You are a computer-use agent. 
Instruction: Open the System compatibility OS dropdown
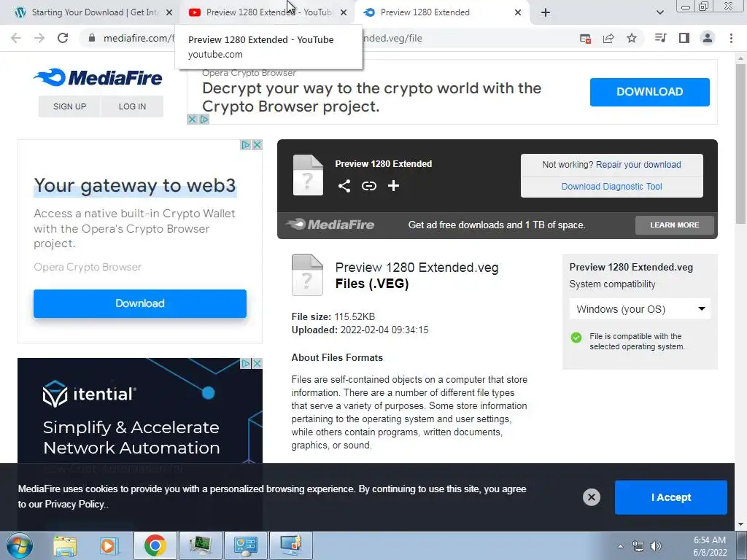(x=640, y=309)
